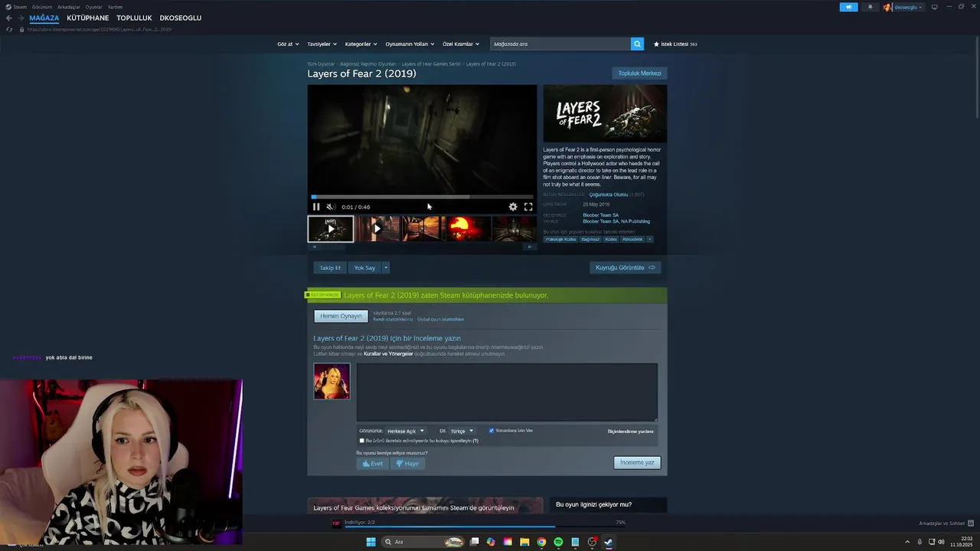Expand the 'Özel Kısımlar' store menu
Screen dimensions: 980x551
click(x=461, y=44)
